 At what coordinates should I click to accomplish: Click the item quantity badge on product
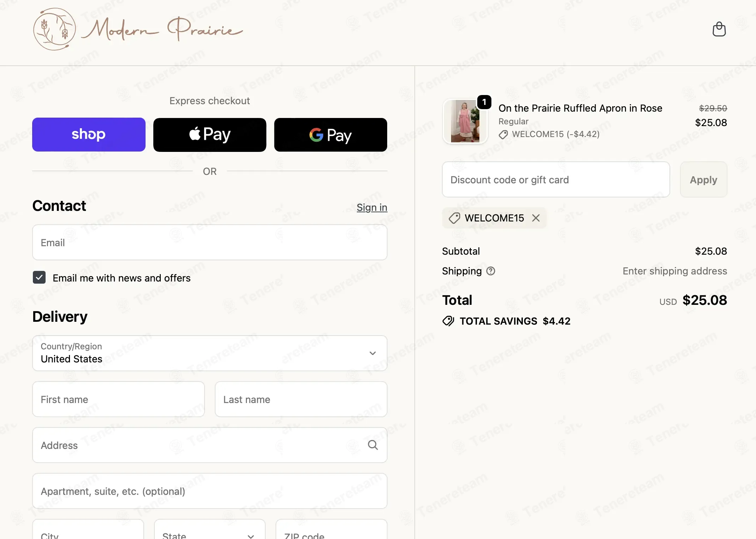[484, 102]
